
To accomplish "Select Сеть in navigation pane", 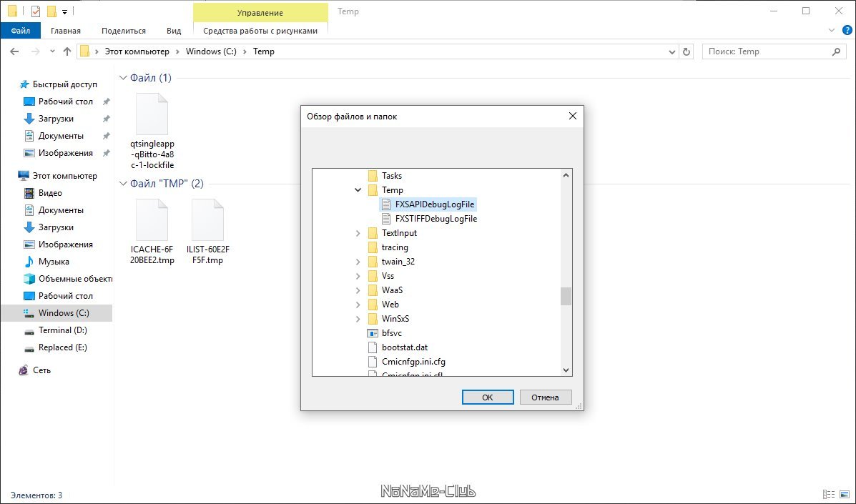I will (41, 370).
